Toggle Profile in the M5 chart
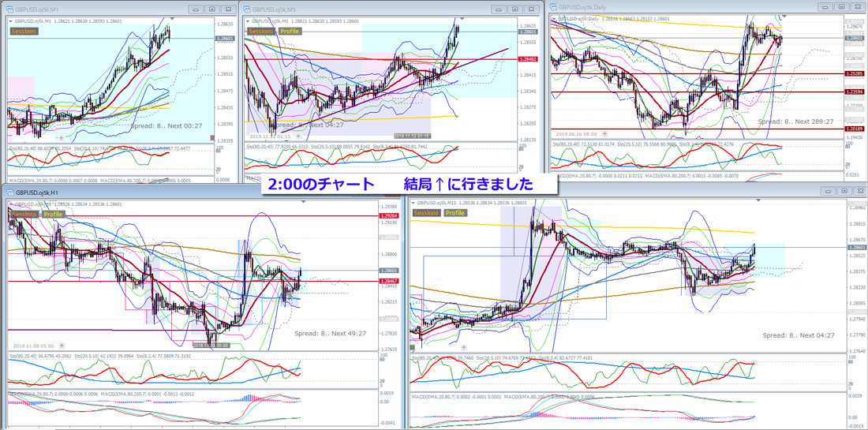The width and height of the screenshot is (868, 430). tap(290, 32)
